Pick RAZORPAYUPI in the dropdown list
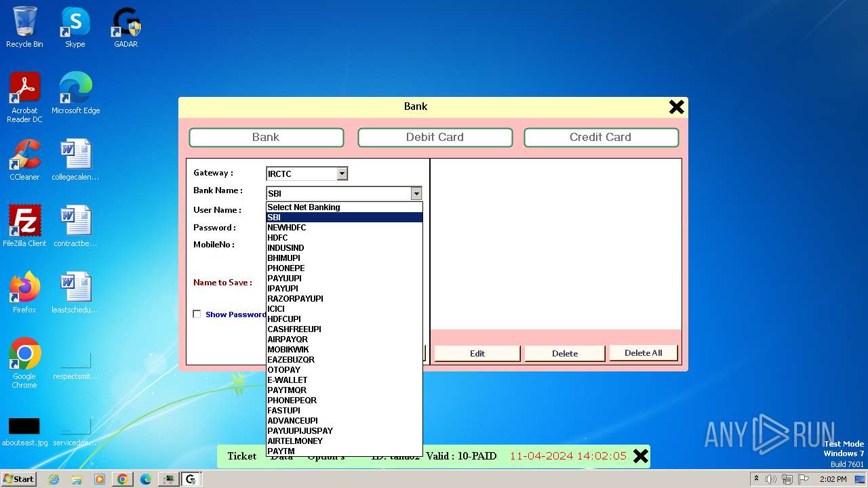The height and width of the screenshot is (488, 868). tap(344, 299)
